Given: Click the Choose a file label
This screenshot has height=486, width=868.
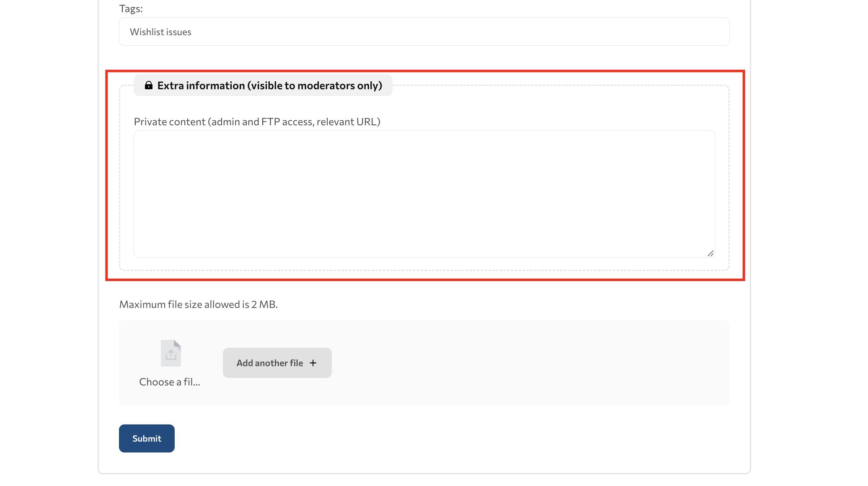Looking at the screenshot, I should click(x=170, y=382).
